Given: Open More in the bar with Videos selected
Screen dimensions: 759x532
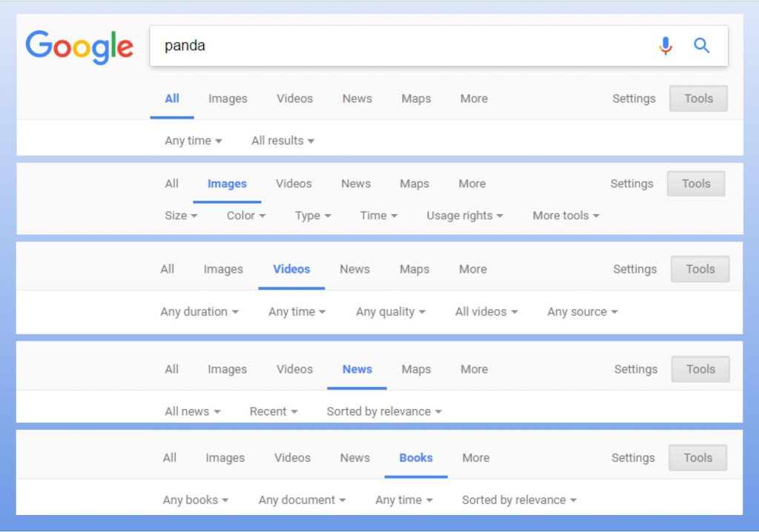Looking at the screenshot, I should pos(473,269).
